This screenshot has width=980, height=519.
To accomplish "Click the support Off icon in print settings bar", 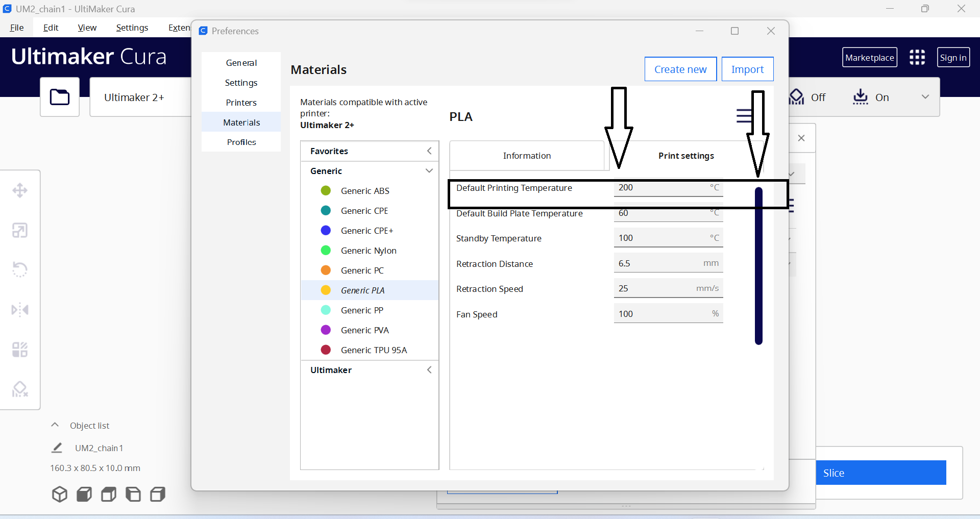I will [796, 96].
